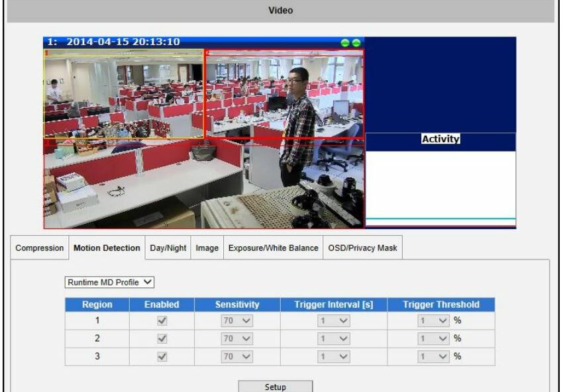The image size is (563, 392).
Task: Click the Enabled column header
Action: [162, 305]
